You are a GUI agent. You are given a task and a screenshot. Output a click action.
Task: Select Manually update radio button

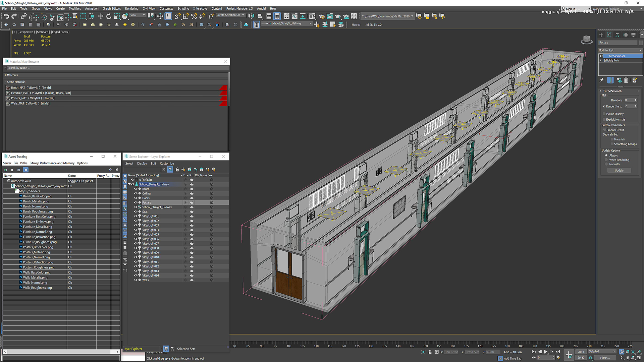pos(606,164)
